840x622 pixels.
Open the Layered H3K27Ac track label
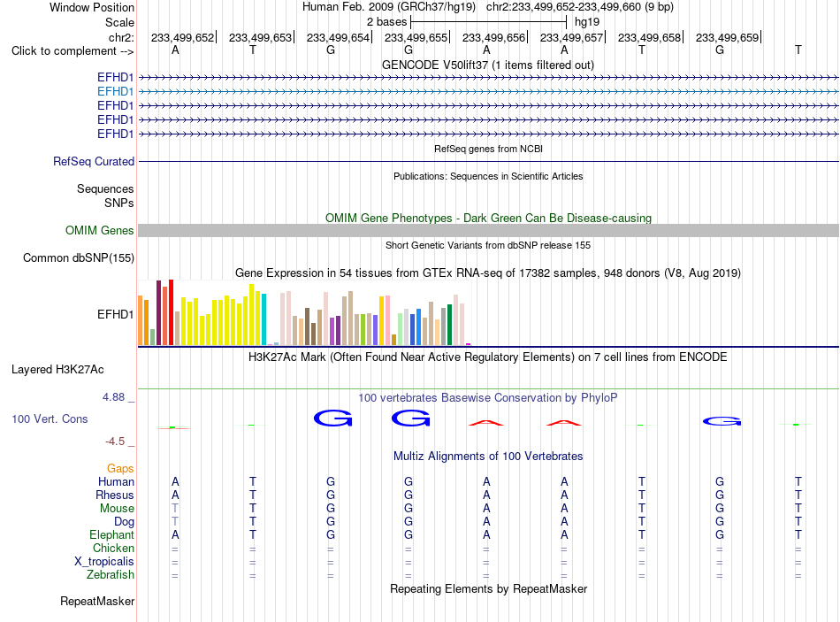coord(57,370)
